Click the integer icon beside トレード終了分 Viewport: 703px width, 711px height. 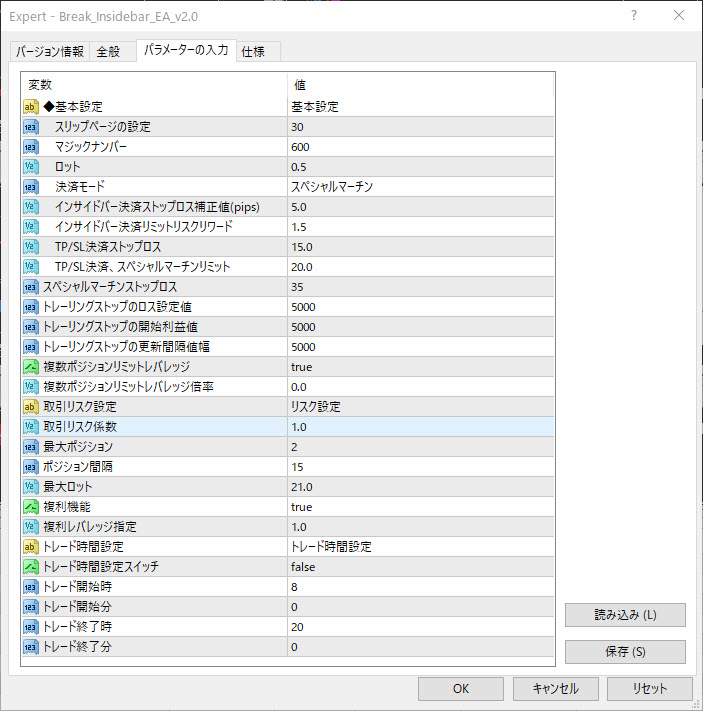pos(31,647)
